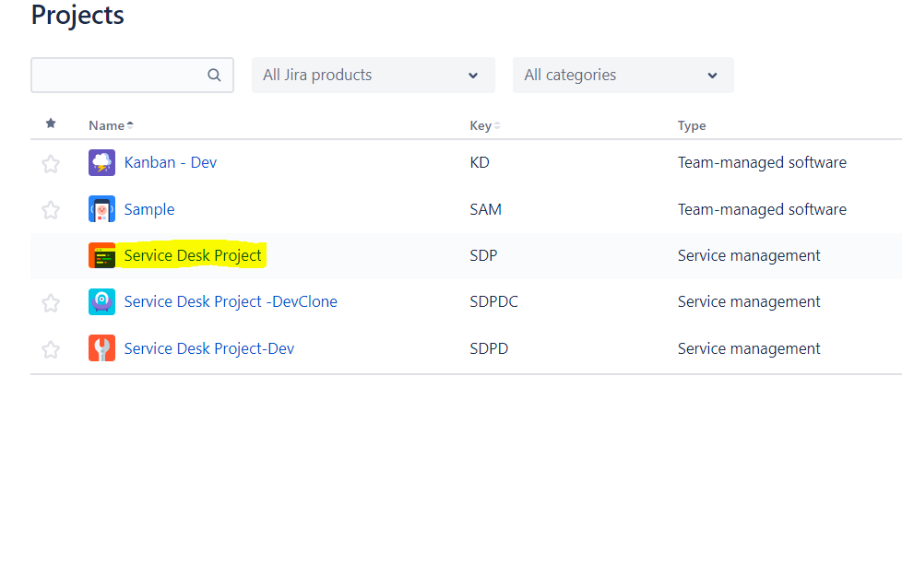Sort projects by Key column

[484, 125]
